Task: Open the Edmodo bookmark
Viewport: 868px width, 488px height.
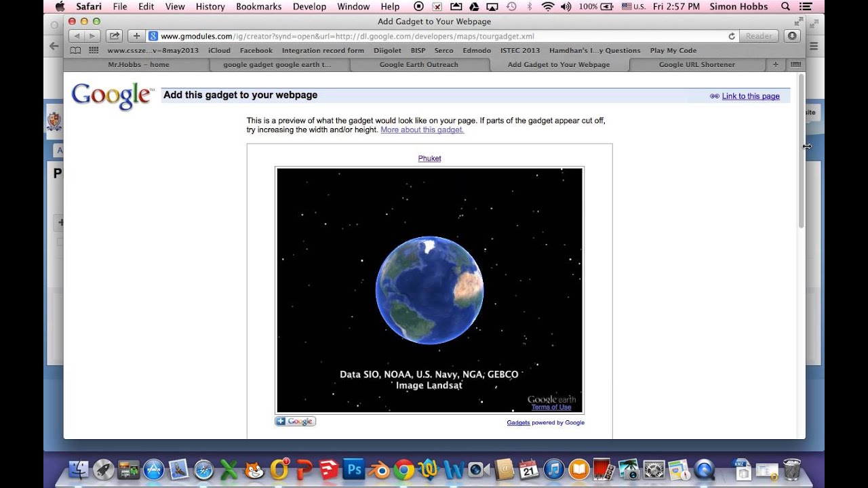Action: pos(477,50)
